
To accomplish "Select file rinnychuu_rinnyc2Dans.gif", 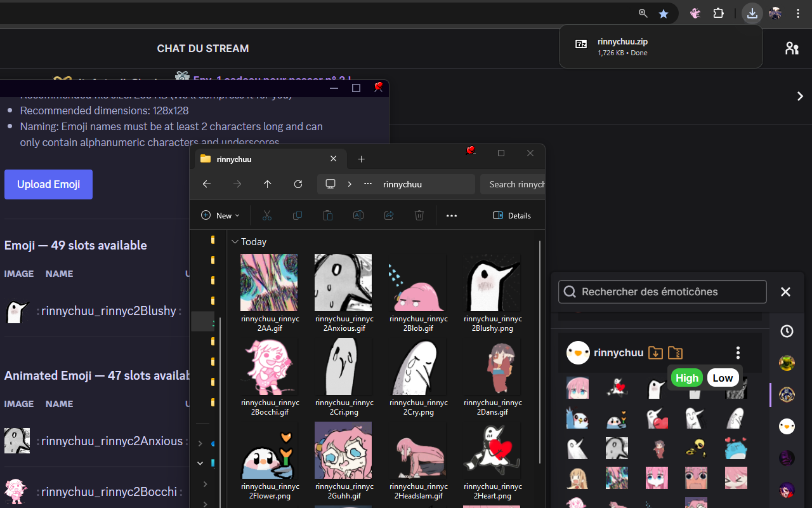I will (x=492, y=377).
